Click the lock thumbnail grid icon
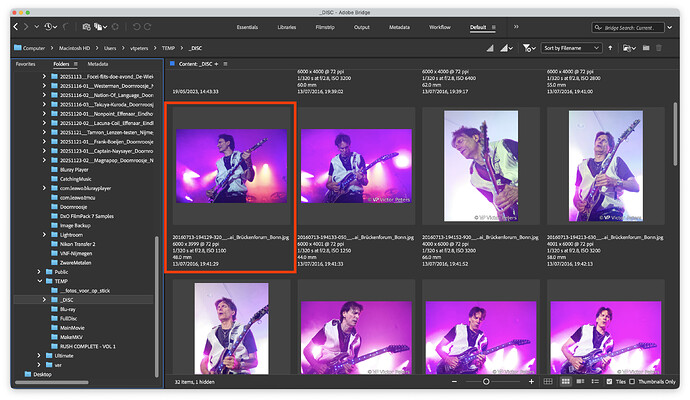The image size is (690, 400). pos(547,382)
